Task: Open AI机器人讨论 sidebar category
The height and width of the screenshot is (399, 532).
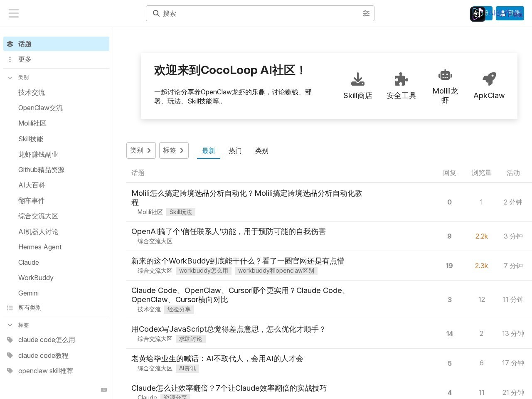Action: [x=38, y=232]
